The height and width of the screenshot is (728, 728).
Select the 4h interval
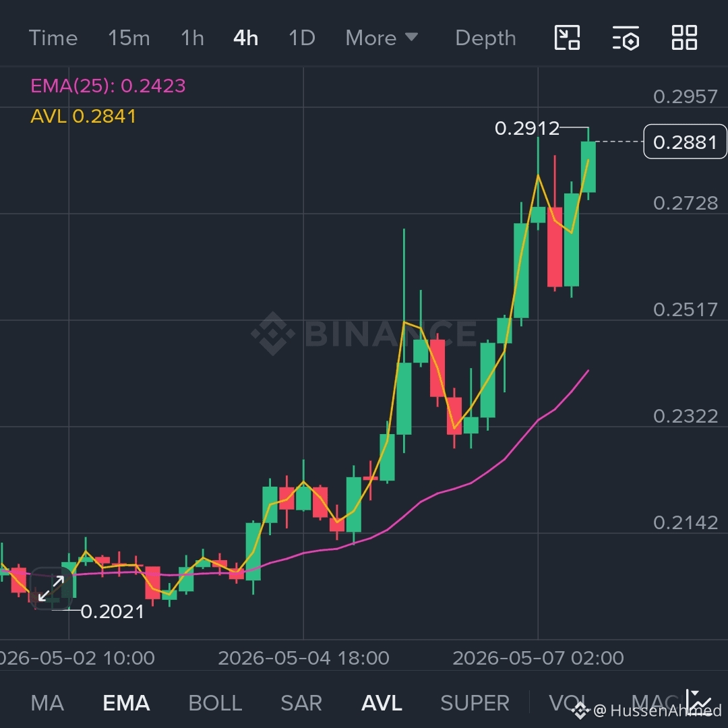pyautogui.click(x=245, y=38)
